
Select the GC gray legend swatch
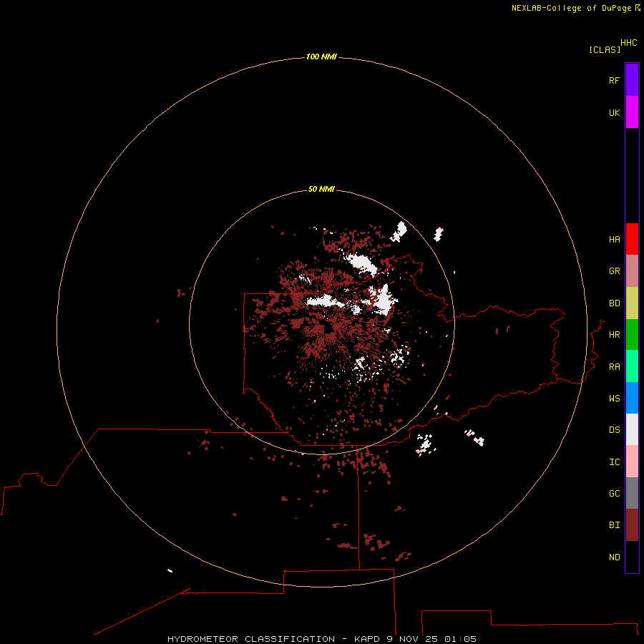pos(632,493)
